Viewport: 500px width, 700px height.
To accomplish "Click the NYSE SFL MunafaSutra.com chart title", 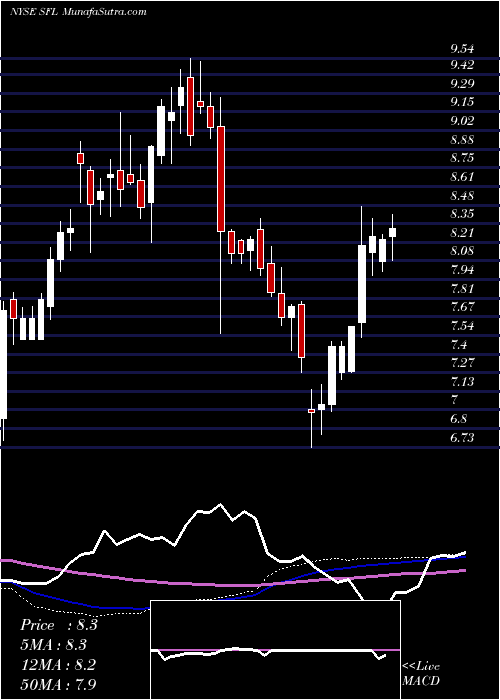I will click(x=78, y=12).
